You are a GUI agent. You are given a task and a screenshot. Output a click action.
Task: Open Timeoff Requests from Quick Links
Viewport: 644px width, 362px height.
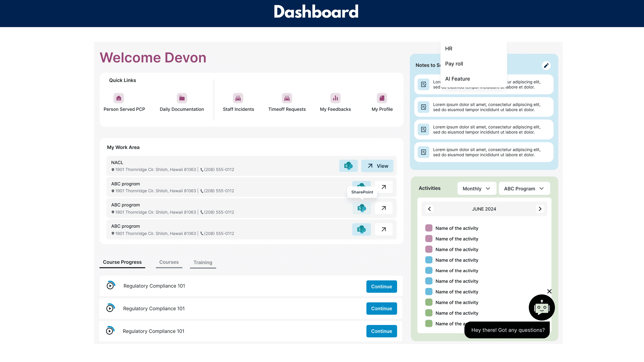(x=287, y=98)
